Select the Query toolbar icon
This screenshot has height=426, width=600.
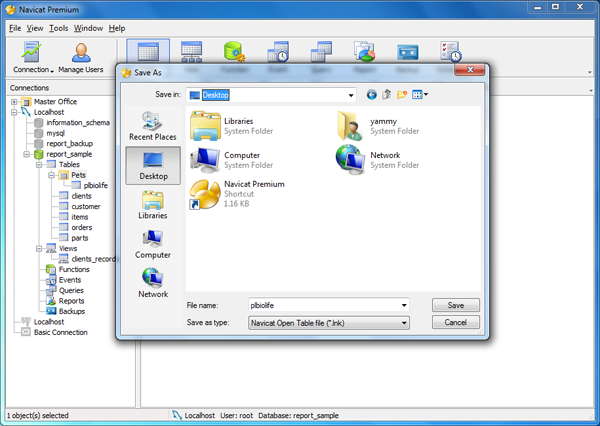pos(321,51)
